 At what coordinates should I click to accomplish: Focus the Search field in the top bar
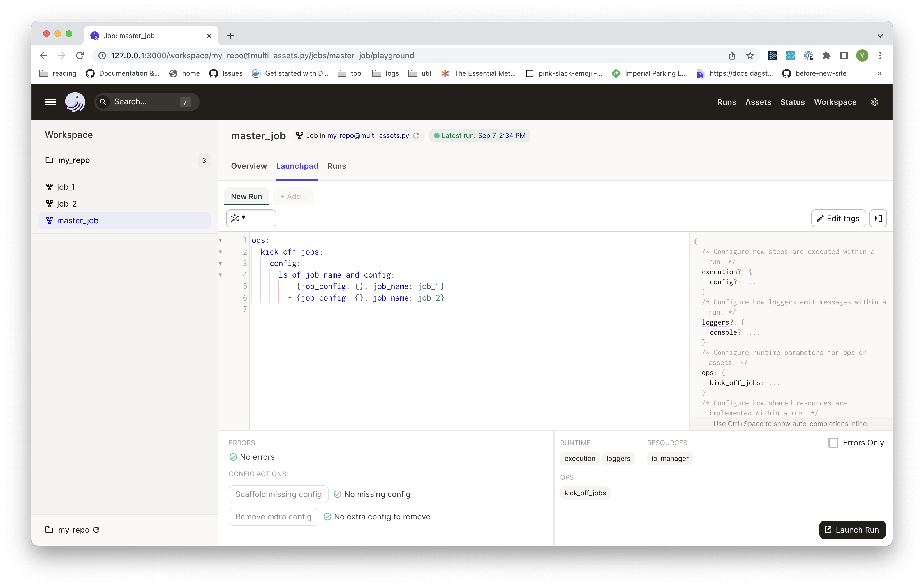click(x=146, y=102)
